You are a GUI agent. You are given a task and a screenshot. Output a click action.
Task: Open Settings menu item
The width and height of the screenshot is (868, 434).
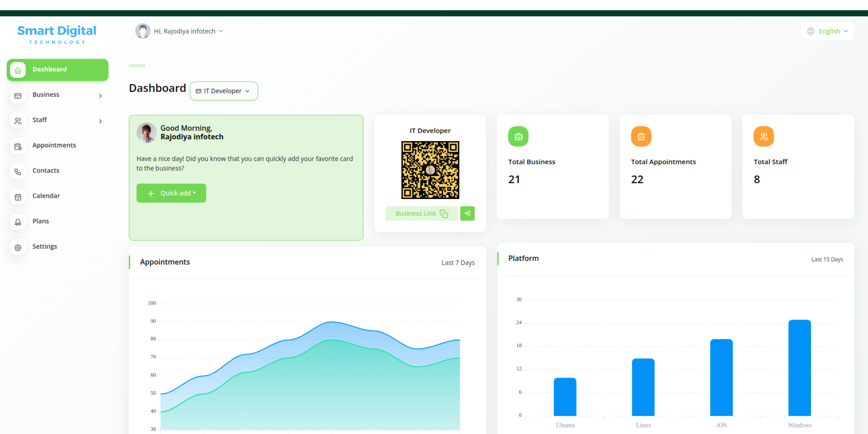58,247
